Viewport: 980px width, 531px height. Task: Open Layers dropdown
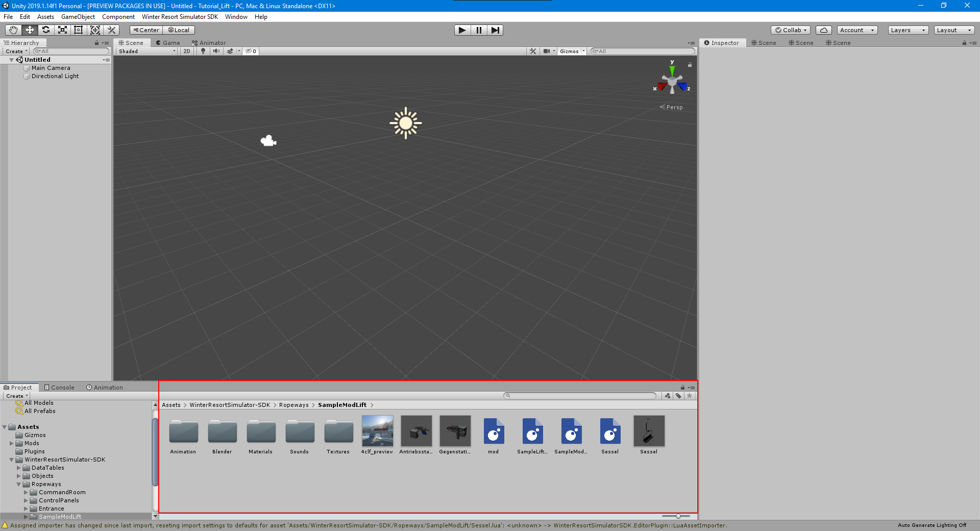(908, 30)
